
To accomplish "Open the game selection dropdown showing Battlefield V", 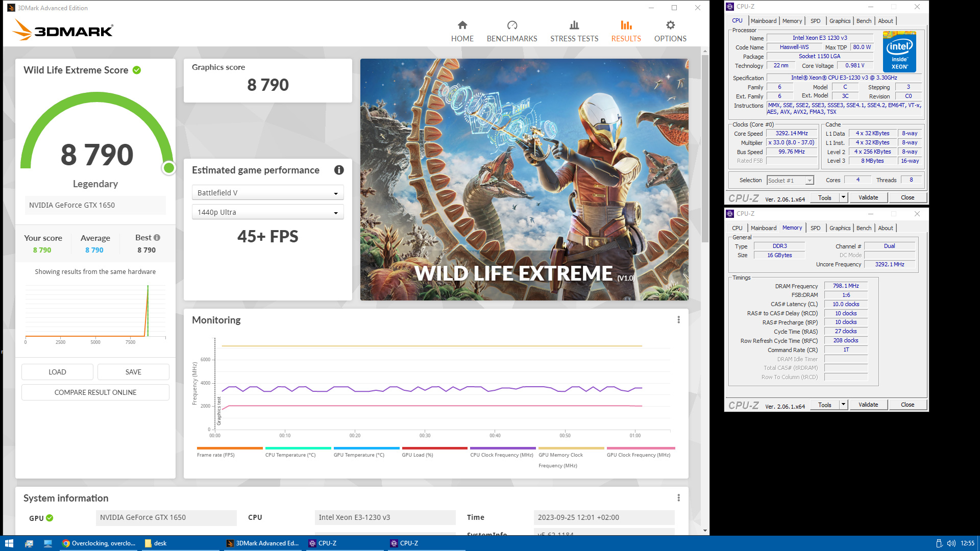I will coord(267,193).
